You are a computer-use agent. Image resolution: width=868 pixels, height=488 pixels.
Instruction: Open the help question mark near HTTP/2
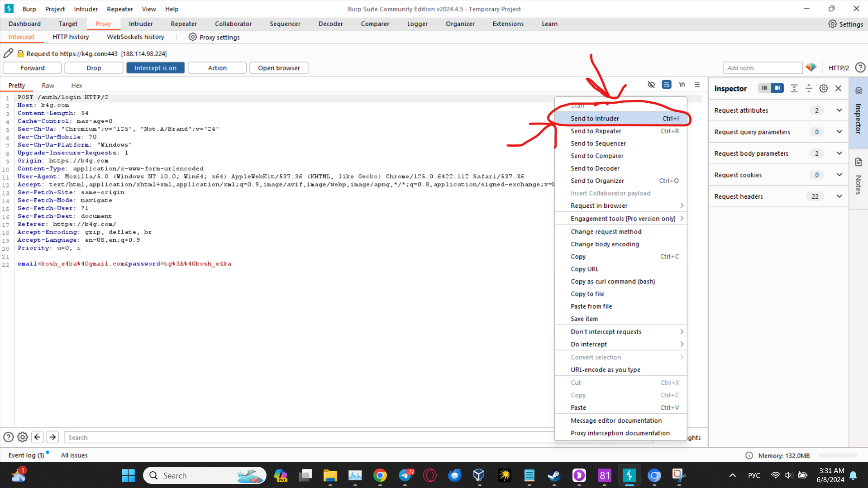click(x=860, y=67)
